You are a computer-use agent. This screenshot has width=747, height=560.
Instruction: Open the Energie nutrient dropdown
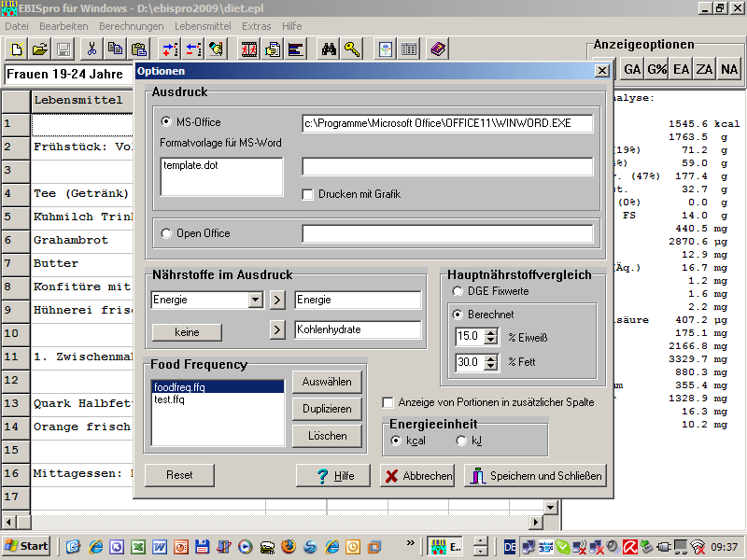tap(255, 300)
